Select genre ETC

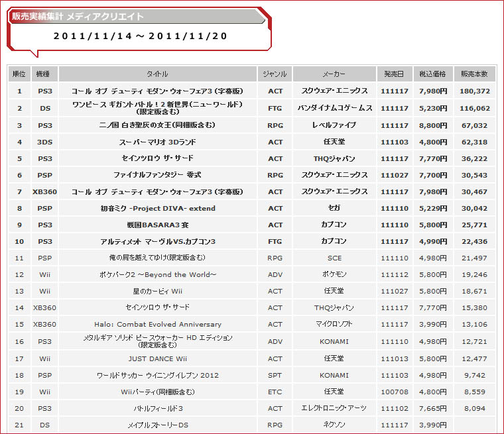(275, 392)
